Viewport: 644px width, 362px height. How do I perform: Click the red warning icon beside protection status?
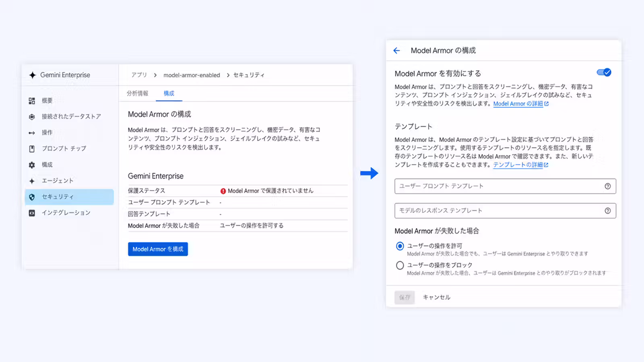click(223, 191)
